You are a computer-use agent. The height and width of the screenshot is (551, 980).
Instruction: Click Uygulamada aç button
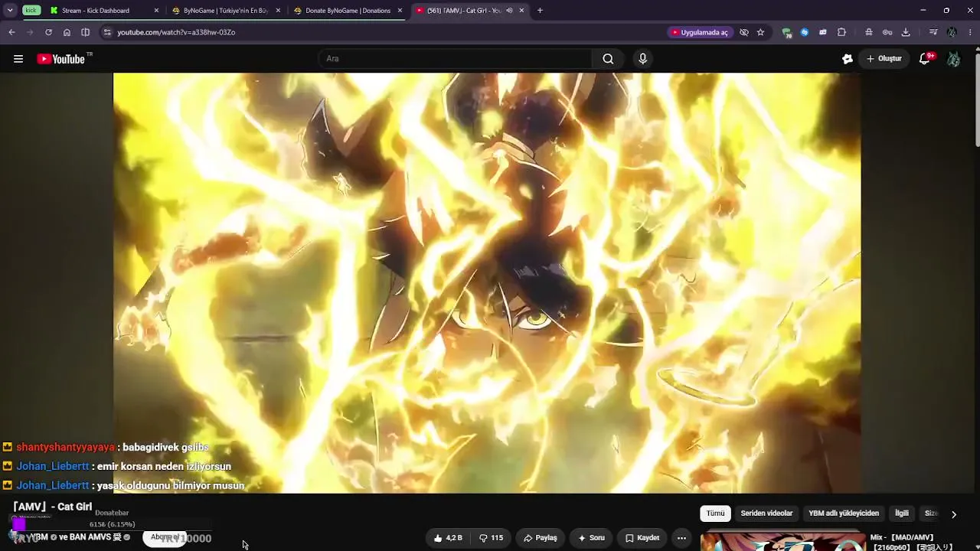699,32
